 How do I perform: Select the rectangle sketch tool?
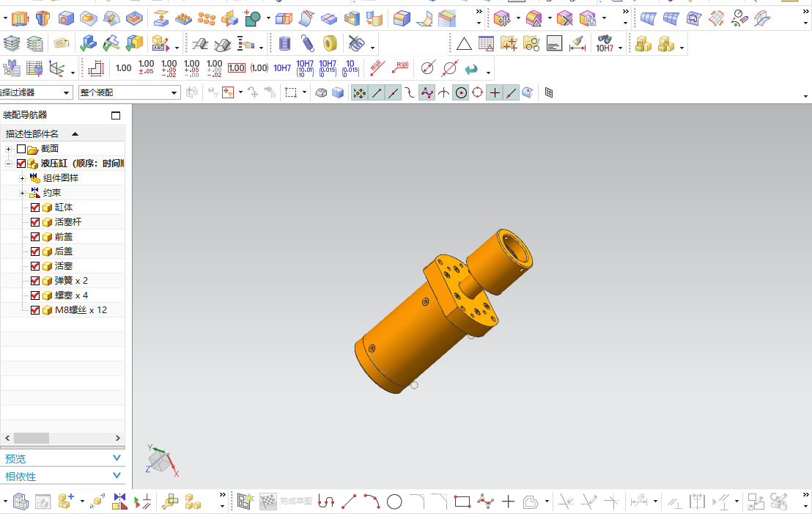(462, 502)
